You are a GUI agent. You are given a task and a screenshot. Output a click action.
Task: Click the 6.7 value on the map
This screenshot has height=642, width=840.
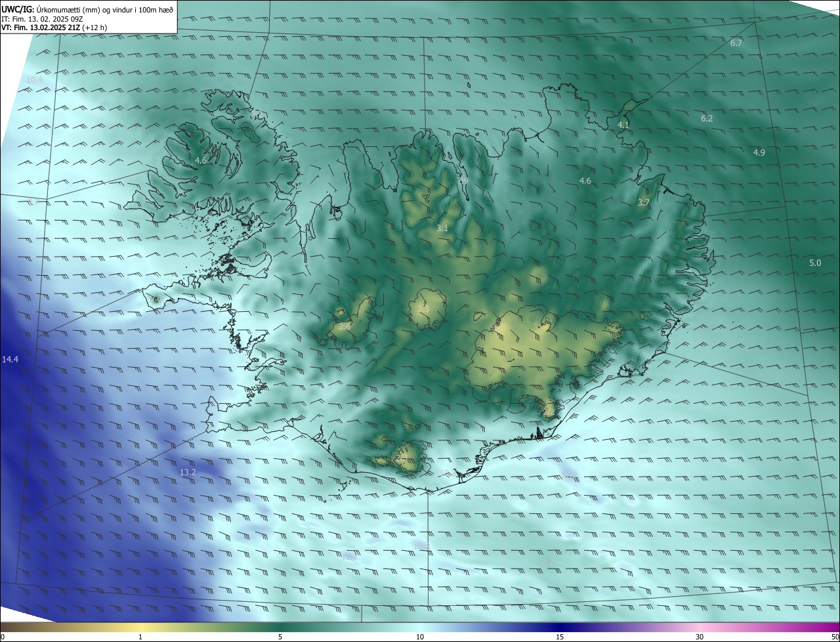736,43
